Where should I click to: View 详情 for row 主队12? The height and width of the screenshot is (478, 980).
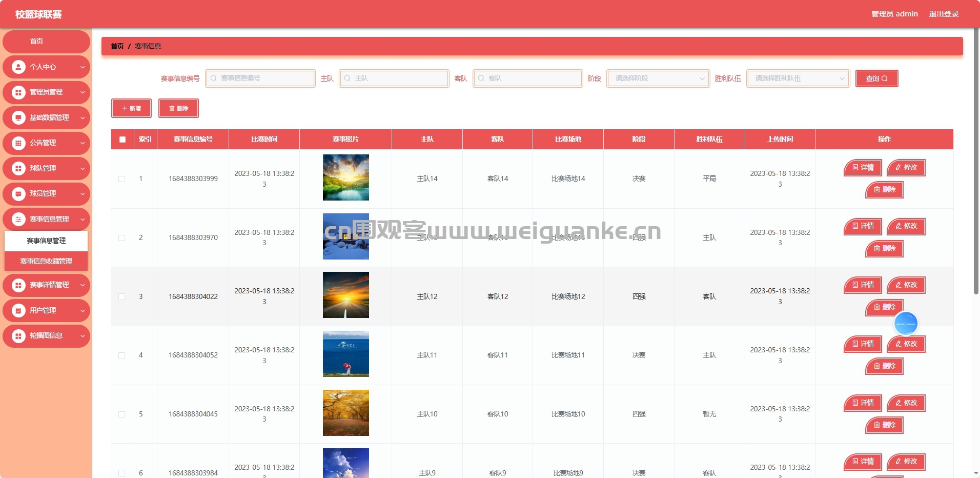[863, 285]
